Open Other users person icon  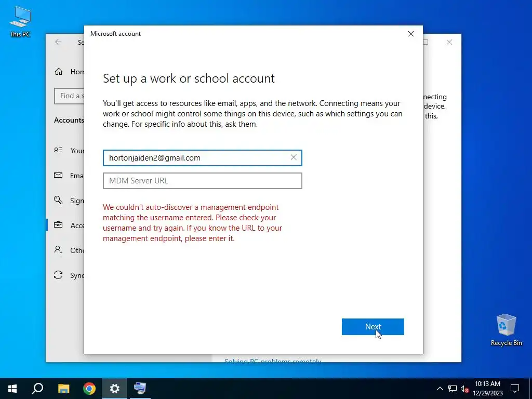pyautogui.click(x=58, y=250)
